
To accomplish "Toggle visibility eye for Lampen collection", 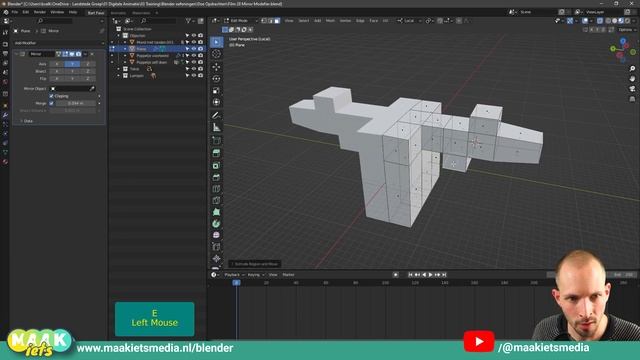I will (x=194, y=76).
